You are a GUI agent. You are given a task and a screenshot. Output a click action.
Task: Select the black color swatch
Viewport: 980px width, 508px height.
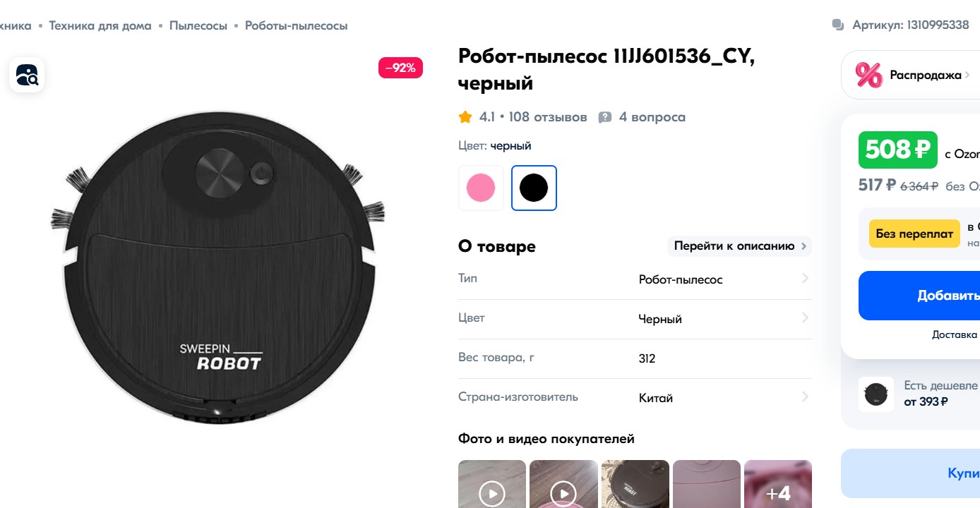click(x=534, y=188)
